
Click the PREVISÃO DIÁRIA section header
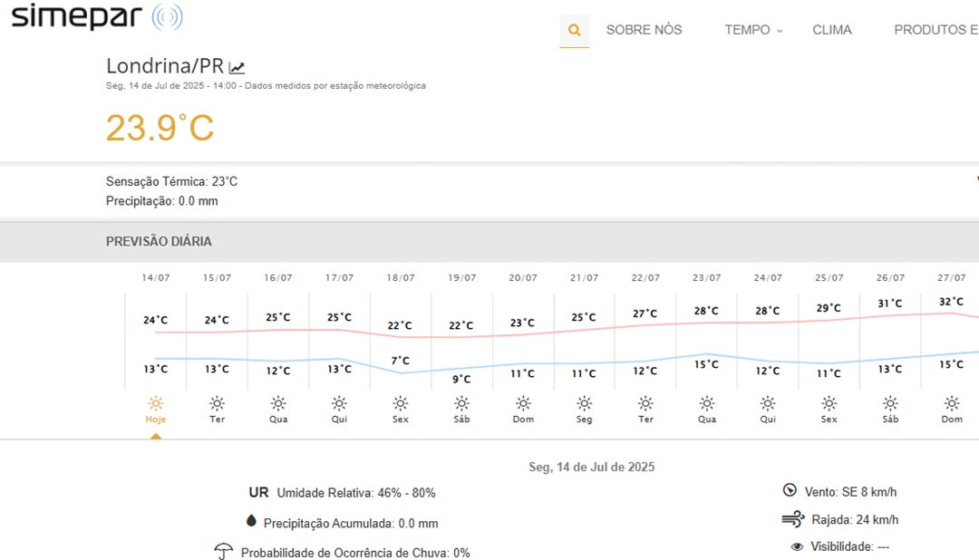tap(159, 241)
